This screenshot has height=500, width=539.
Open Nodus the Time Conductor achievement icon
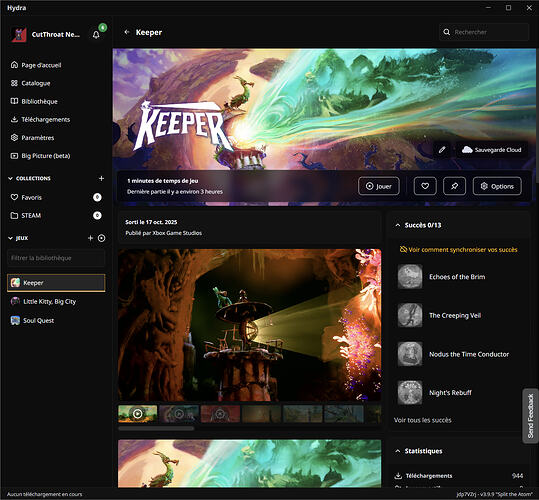click(410, 354)
